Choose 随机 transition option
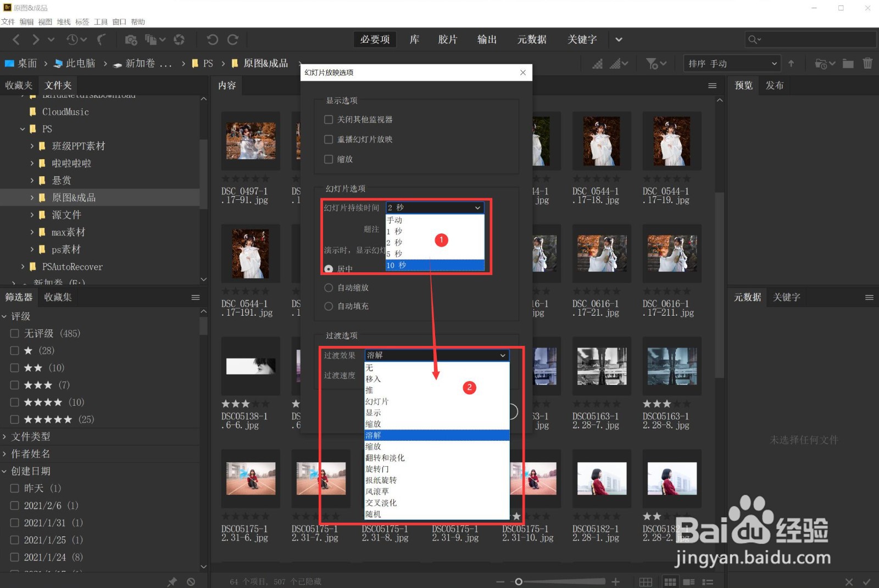This screenshot has width=879, height=588. click(437, 514)
